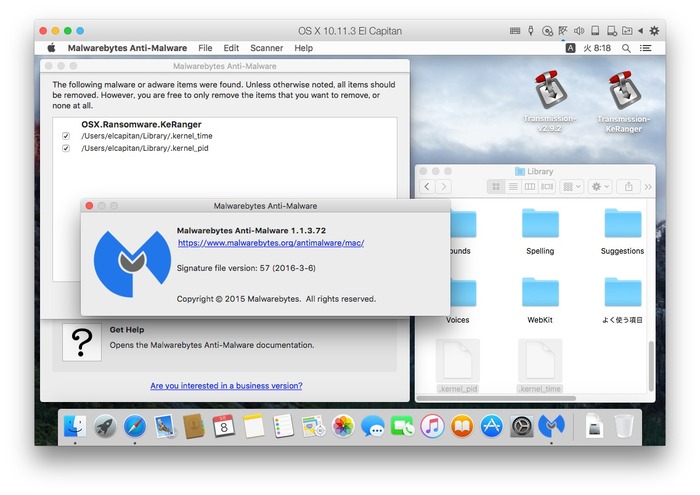This screenshot has width=700, height=495.
Task: Open Calendar icon in Dock
Action: pyautogui.click(x=224, y=426)
